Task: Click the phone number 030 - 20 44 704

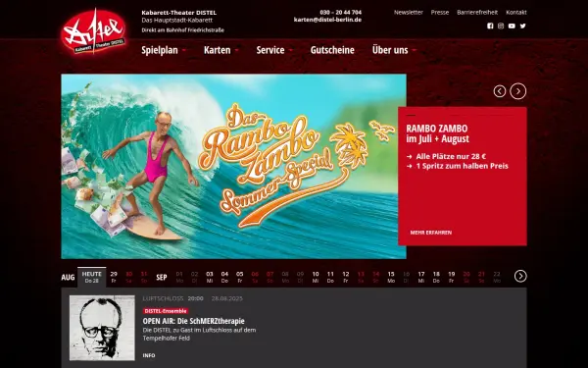Action: (340, 13)
